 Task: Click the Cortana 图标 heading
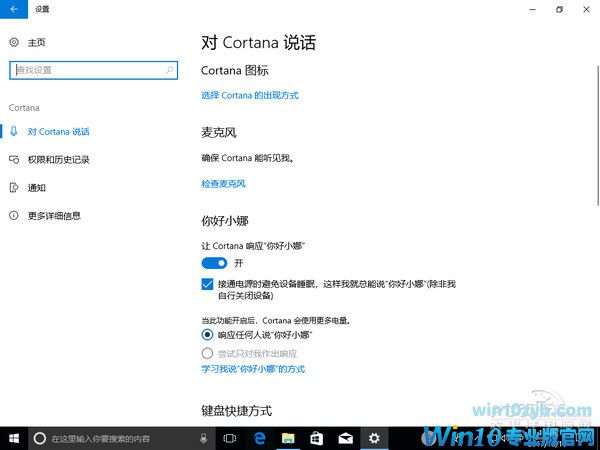[235, 70]
